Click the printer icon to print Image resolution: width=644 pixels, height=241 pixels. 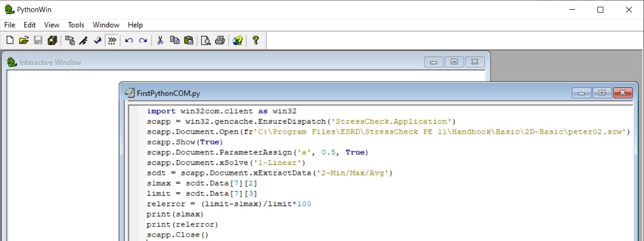coord(220,41)
